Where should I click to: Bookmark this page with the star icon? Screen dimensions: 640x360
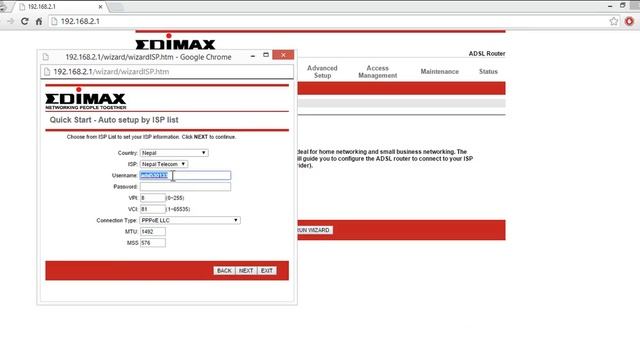click(x=613, y=21)
